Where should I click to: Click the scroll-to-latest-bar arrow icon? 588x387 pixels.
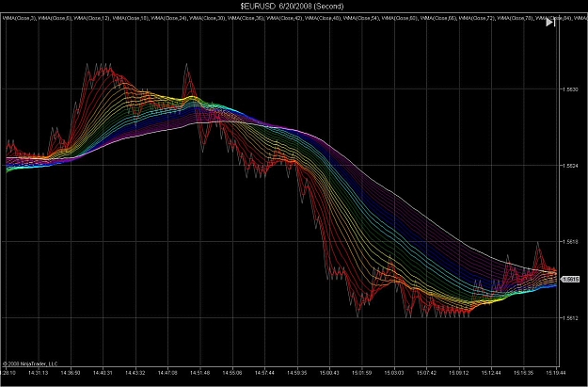pyautogui.click(x=550, y=23)
